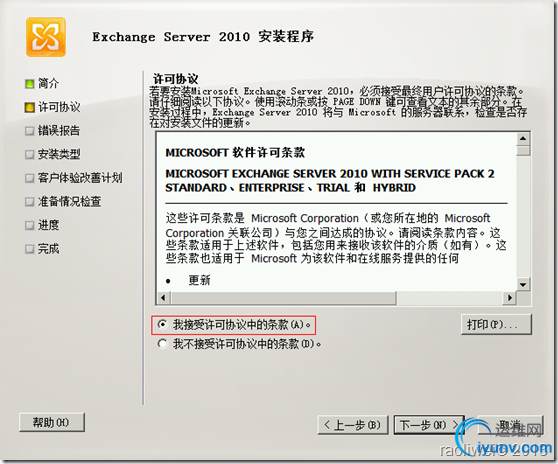Click the horizontal scrollbar right arrow
558x464 pixels.
[x=509, y=298]
